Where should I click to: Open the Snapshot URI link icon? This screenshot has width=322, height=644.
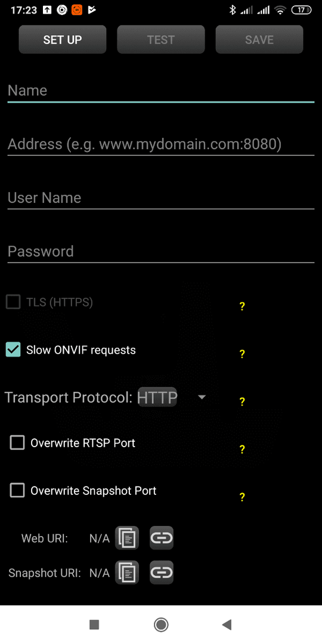coord(162,572)
